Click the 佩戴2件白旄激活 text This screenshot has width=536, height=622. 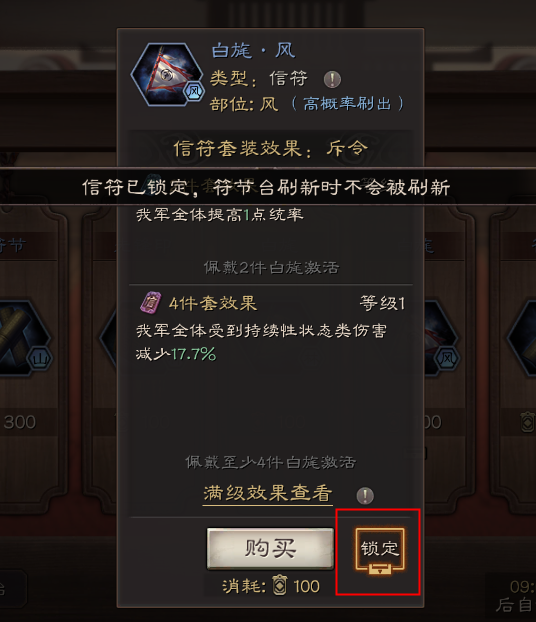pos(272,268)
